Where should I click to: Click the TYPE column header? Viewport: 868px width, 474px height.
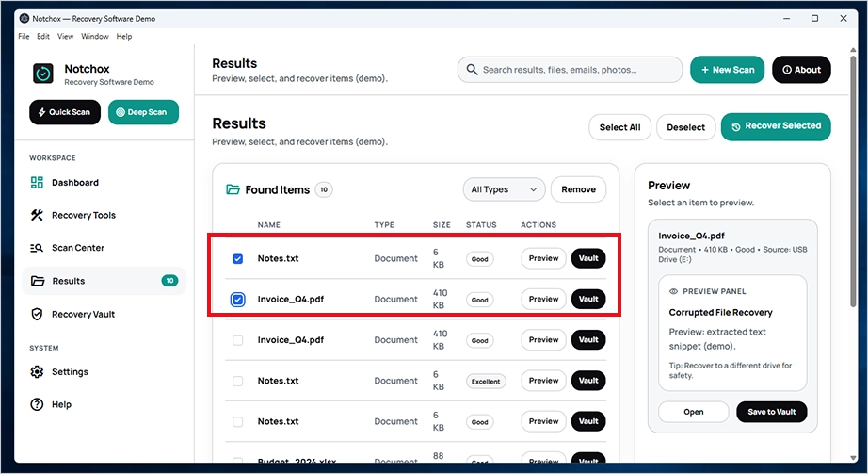[x=384, y=225]
